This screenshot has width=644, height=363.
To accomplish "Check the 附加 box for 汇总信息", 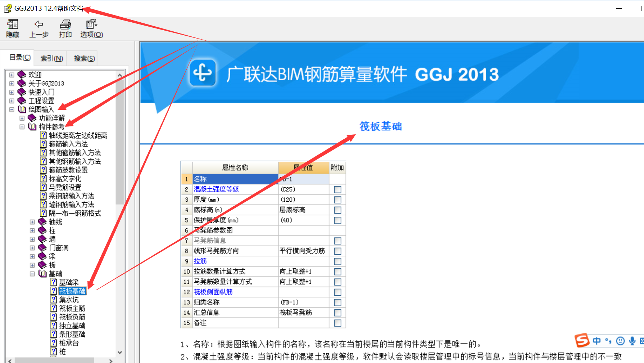I will 337,313.
